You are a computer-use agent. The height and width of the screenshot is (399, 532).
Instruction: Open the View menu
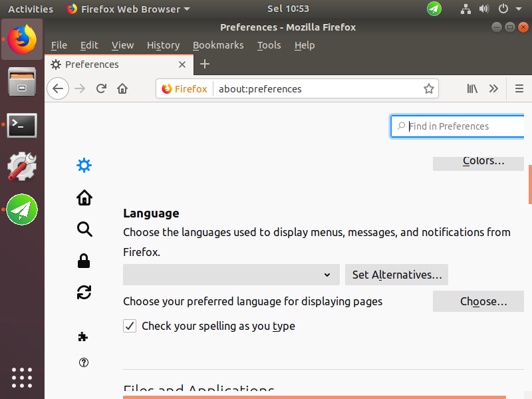coord(122,45)
